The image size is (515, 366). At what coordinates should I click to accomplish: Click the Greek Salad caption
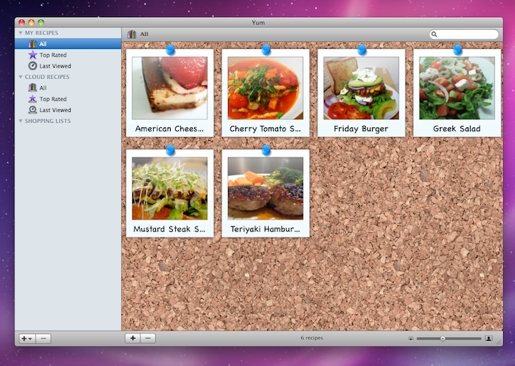pyautogui.click(x=457, y=129)
